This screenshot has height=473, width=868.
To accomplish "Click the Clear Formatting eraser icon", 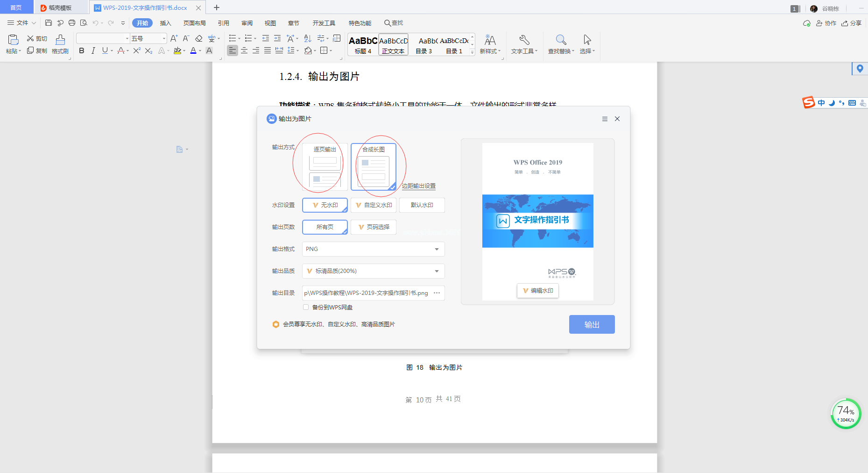I will click(199, 38).
